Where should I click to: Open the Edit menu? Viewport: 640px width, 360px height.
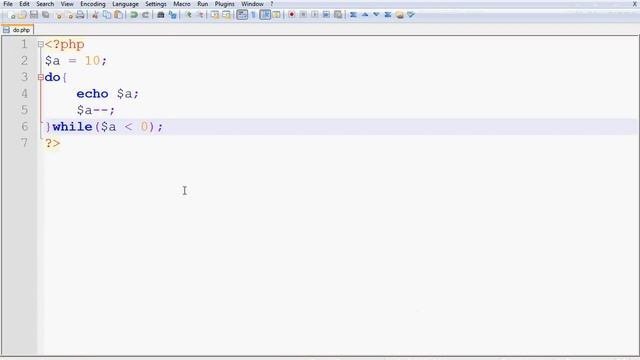click(x=24, y=4)
